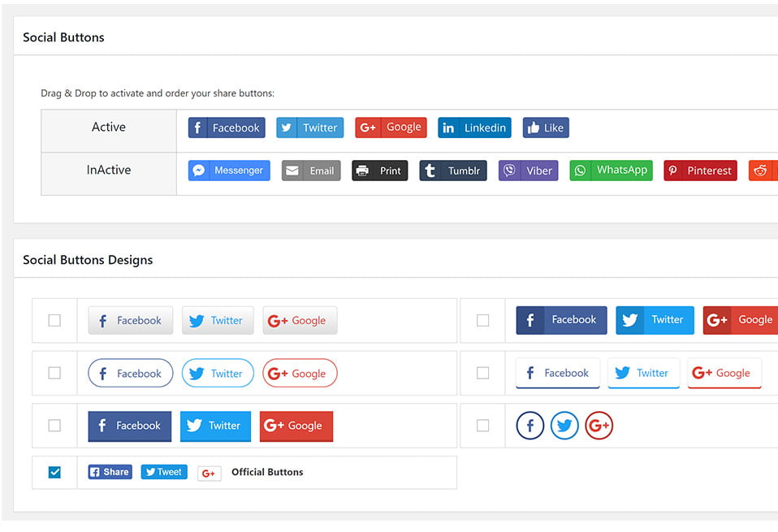Image resolution: width=778 pixels, height=532 pixels.
Task: Choose the inactive Tumblr button
Action: (x=453, y=171)
